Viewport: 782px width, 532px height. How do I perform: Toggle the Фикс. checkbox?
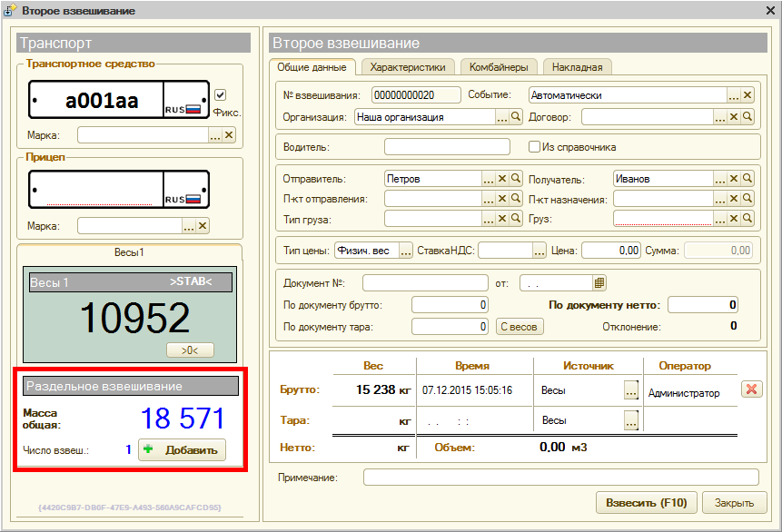pos(220,95)
